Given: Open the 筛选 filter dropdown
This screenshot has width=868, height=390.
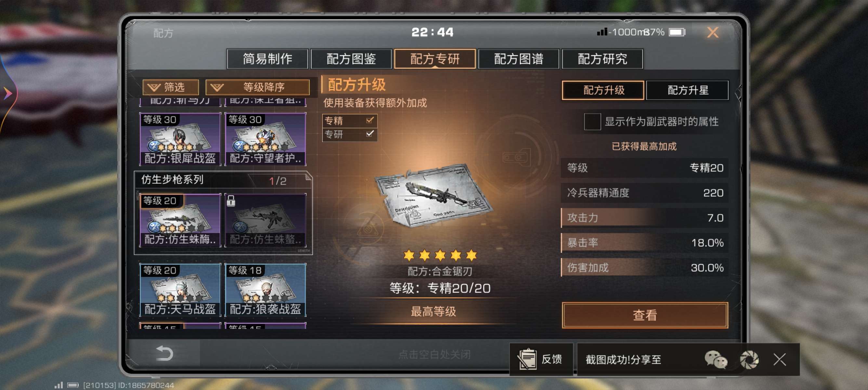Looking at the screenshot, I should pos(170,87).
